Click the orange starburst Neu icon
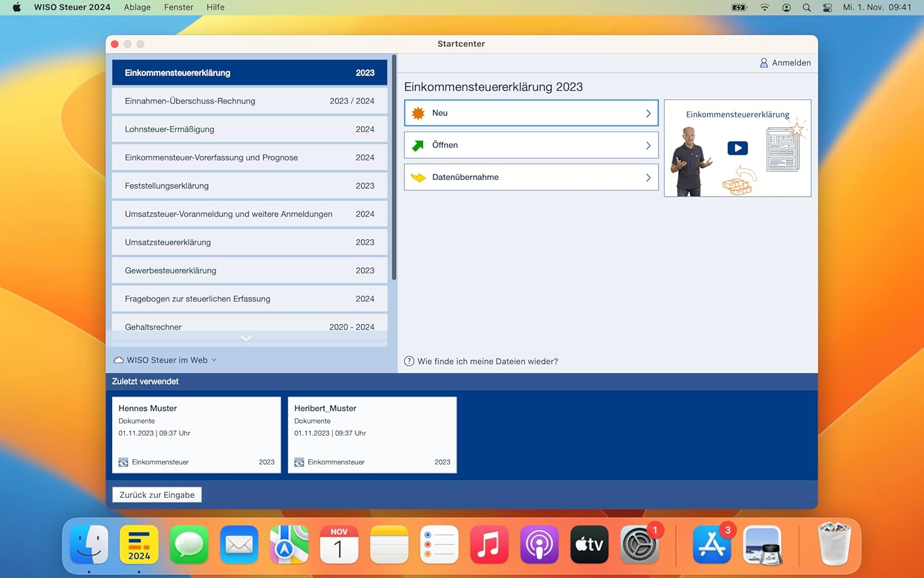Screen dimensions: 924x578 tap(418, 113)
